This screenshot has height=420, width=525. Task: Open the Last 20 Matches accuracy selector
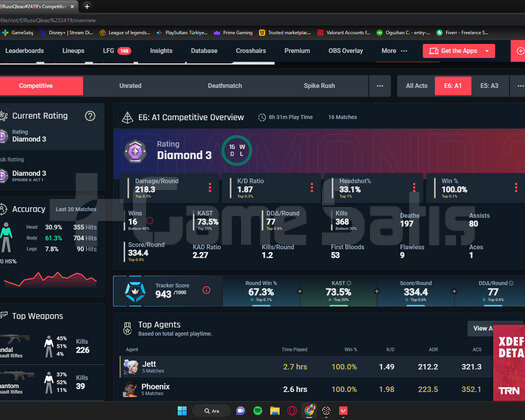pos(76,209)
